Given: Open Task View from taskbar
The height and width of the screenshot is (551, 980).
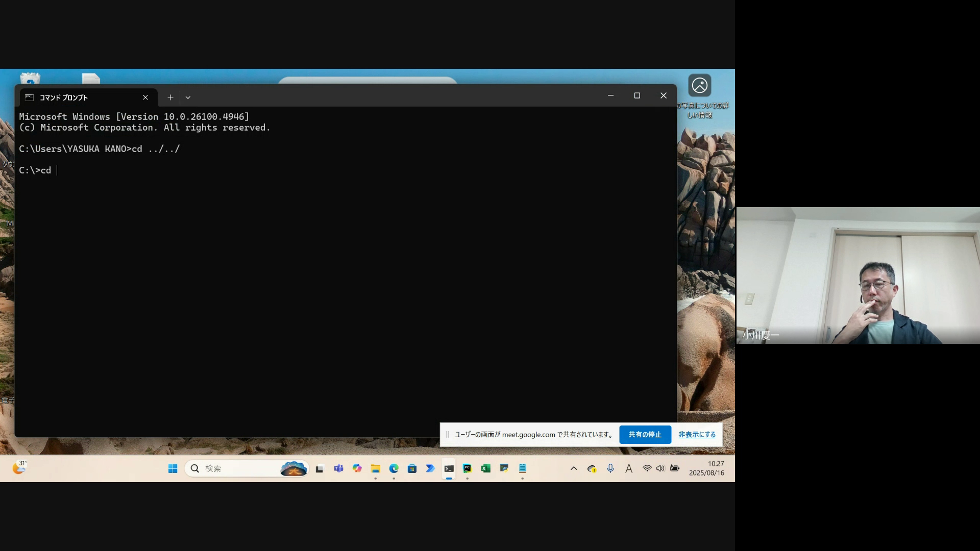Looking at the screenshot, I should (320, 468).
